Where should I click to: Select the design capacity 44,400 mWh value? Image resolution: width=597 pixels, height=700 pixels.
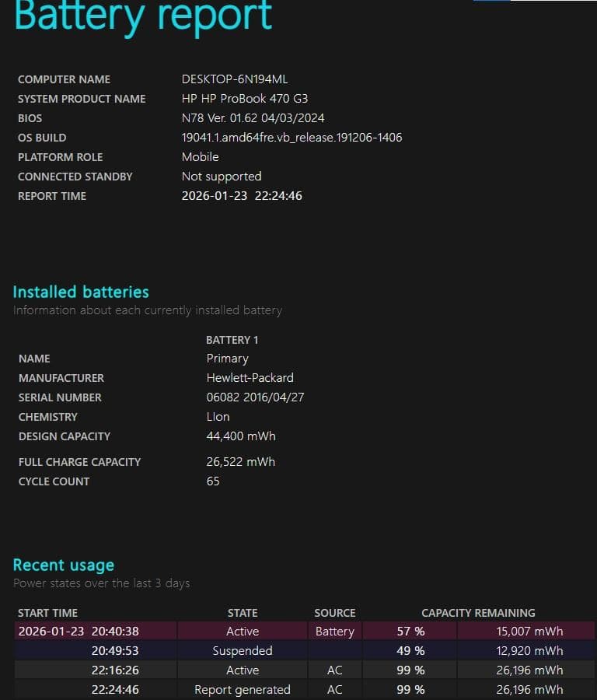pyautogui.click(x=241, y=436)
